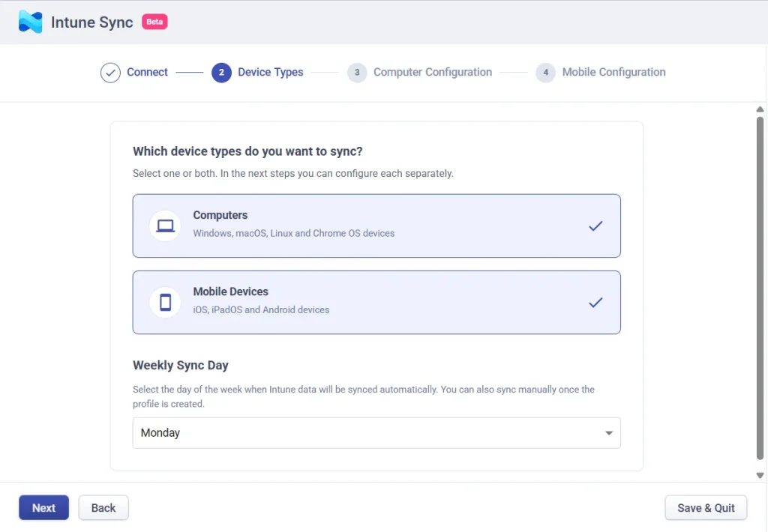
Task: Toggle the Computers checkmark
Action: (595, 226)
